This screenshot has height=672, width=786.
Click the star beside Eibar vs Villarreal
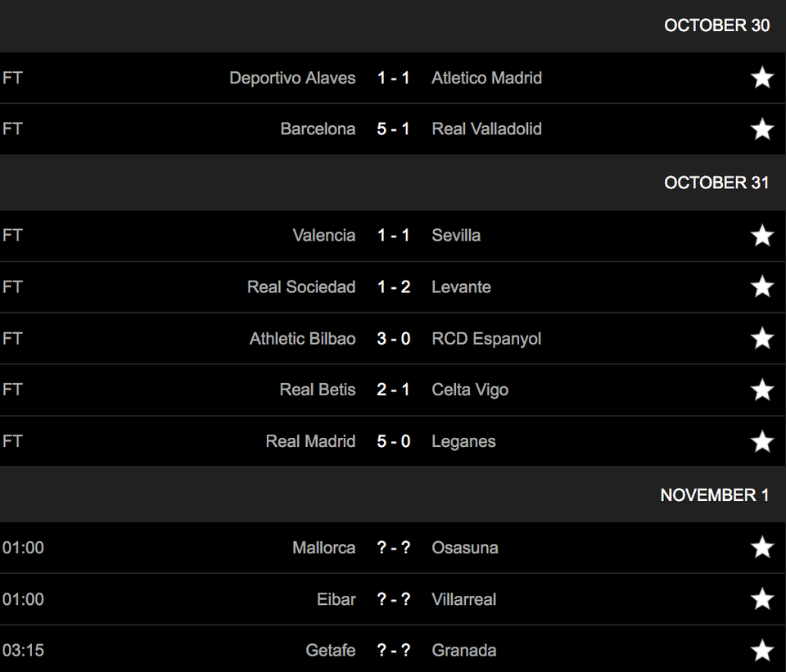pyautogui.click(x=762, y=599)
